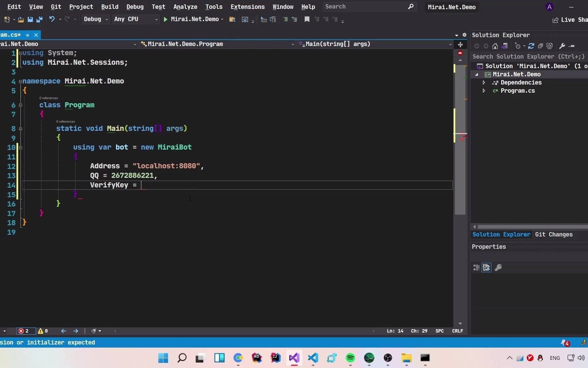588x368 pixels.
Task: Click the top Search box
Action: click(x=370, y=7)
